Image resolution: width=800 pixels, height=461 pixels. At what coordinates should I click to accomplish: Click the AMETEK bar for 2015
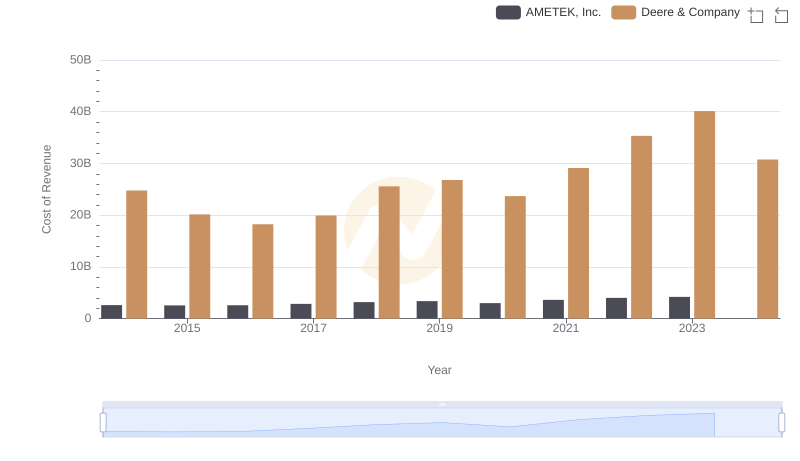point(174,312)
